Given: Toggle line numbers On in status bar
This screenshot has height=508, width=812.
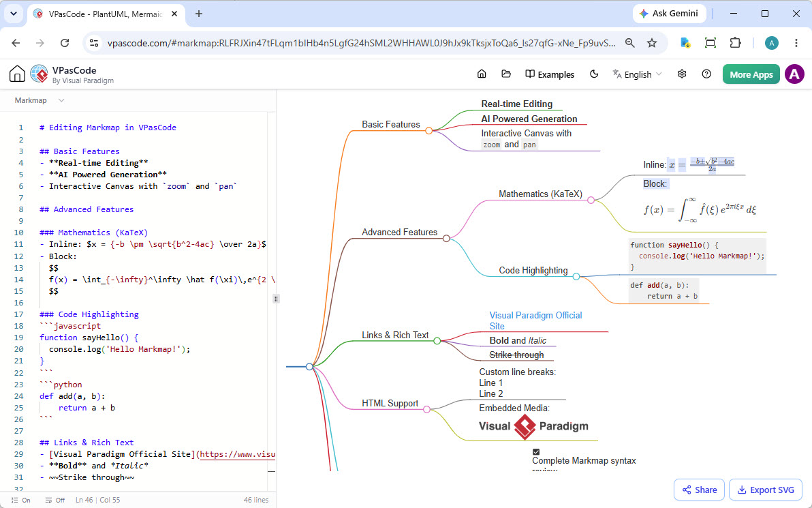Looking at the screenshot, I should click(x=20, y=500).
